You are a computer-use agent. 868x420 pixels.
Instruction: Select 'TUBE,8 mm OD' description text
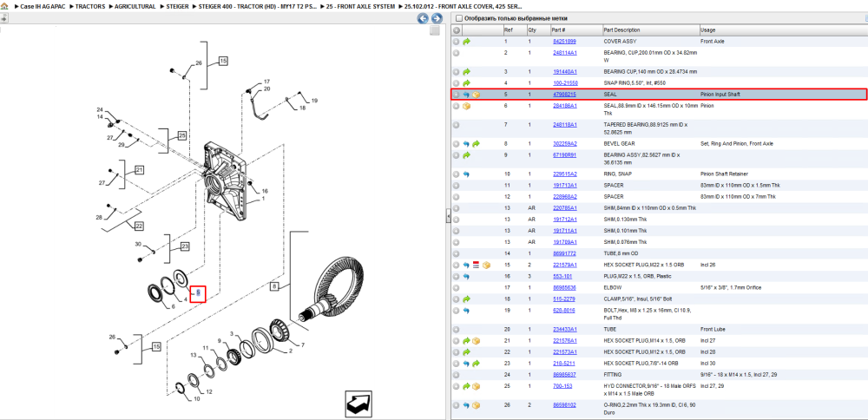coord(621,253)
